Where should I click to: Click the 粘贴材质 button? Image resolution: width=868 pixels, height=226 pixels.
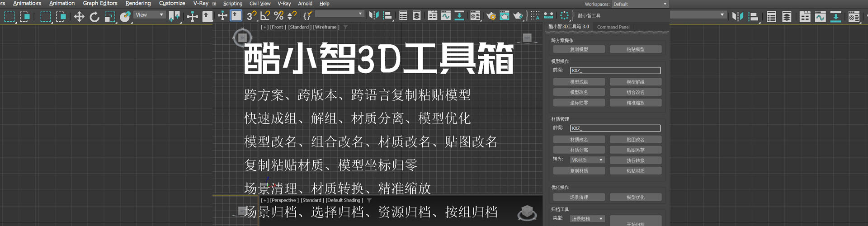[635, 171]
